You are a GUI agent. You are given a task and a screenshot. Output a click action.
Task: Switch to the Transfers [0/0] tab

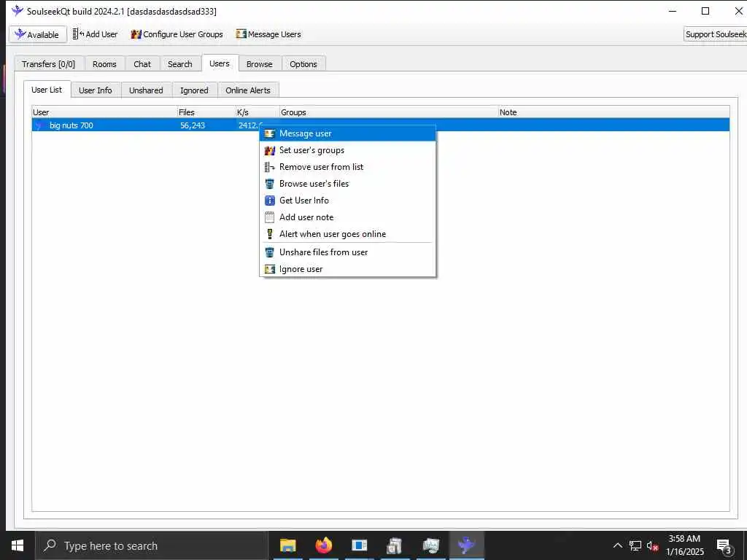[x=49, y=64]
